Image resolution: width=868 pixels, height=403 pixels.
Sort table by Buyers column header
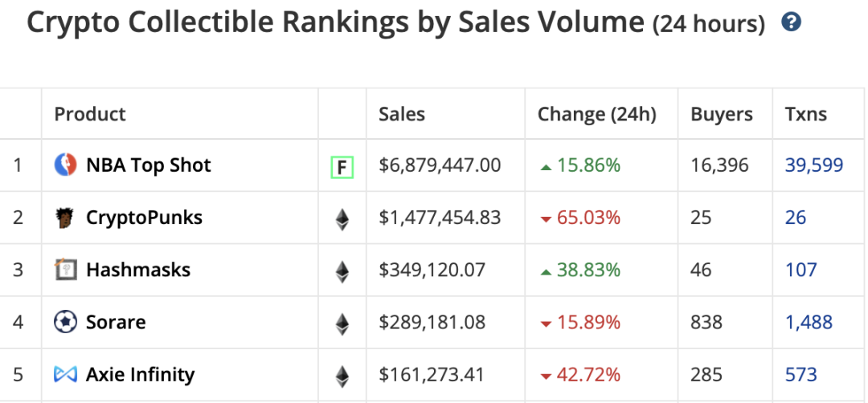[721, 114]
